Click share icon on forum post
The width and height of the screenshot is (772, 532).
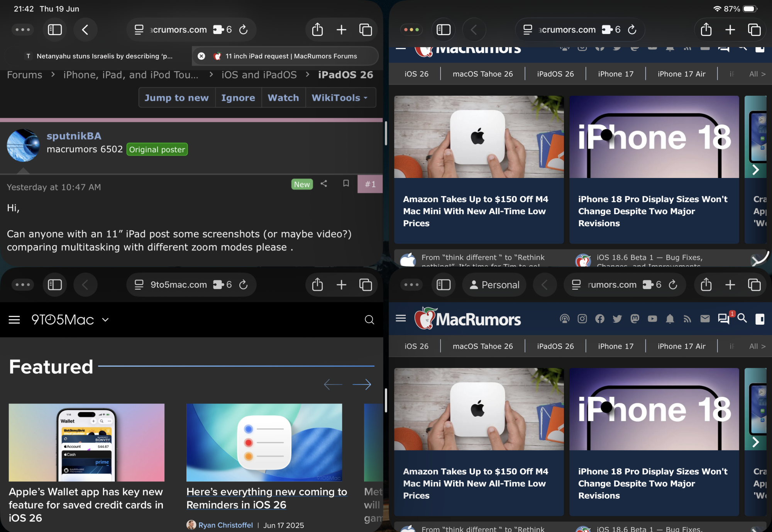324,184
